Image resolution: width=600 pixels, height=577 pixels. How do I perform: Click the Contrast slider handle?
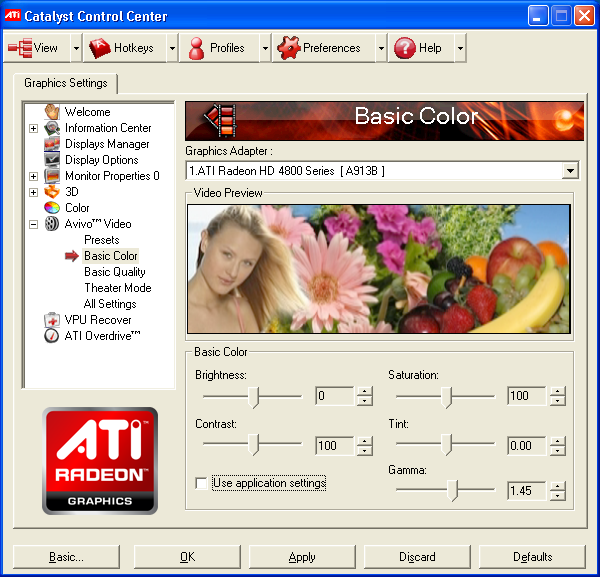coord(253,444)
